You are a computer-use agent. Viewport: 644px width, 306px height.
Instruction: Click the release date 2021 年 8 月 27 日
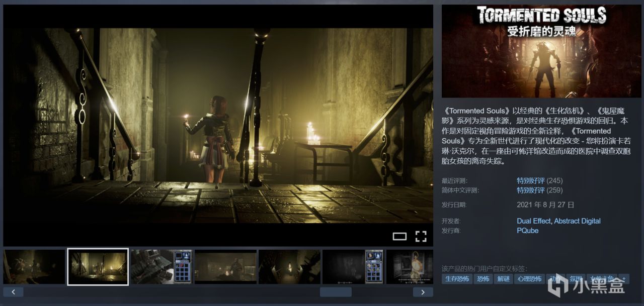(x=545, y=205)
